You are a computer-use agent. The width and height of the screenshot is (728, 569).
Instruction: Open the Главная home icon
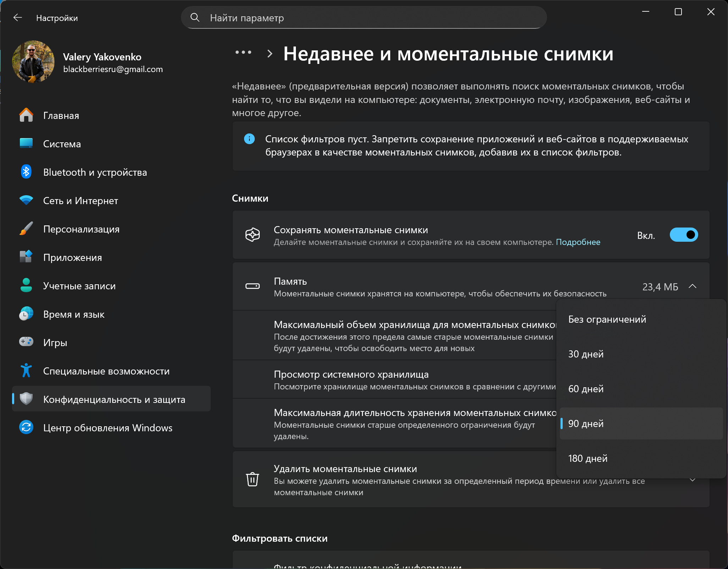pyautogui.click(x=26, y=115)
